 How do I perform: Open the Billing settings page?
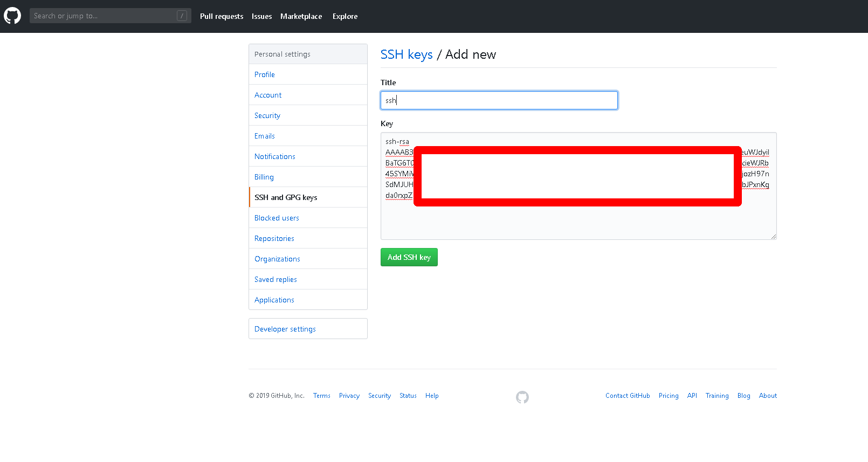click(308, 177)
